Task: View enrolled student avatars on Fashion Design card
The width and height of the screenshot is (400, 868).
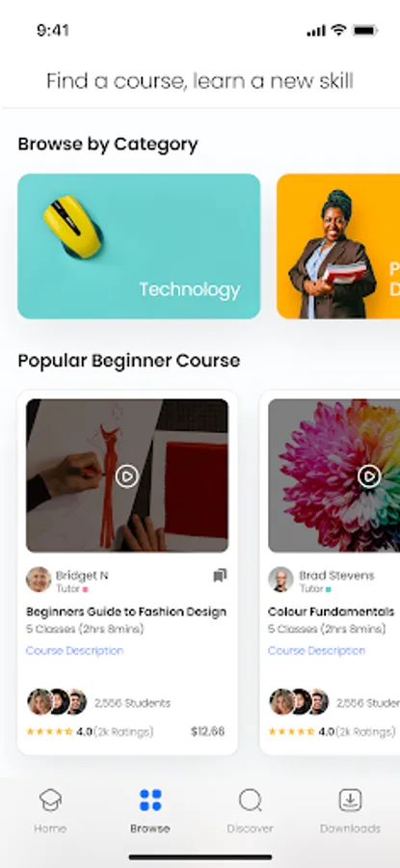Action: 57,702
